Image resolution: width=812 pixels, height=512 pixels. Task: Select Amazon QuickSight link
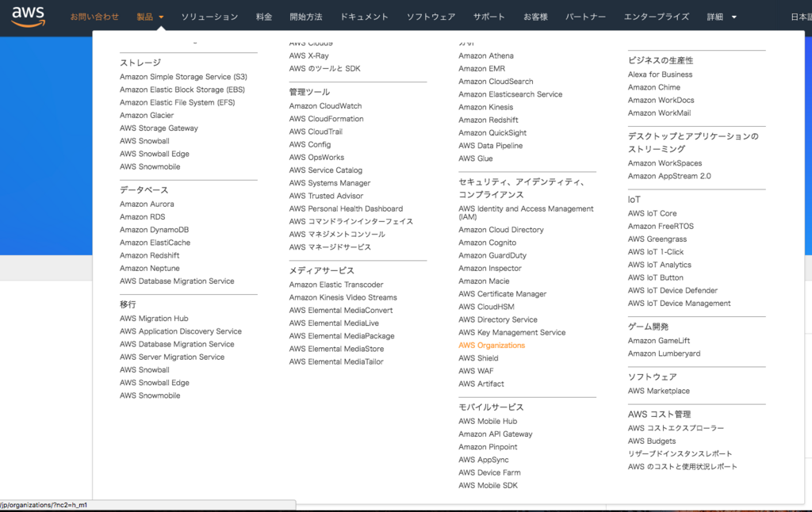pyautogui.click(x=492, y=133)
